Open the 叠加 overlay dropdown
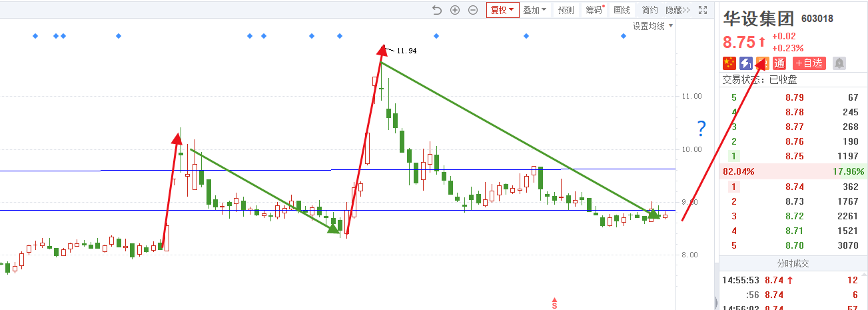The image size is (868, 310). 534,10
